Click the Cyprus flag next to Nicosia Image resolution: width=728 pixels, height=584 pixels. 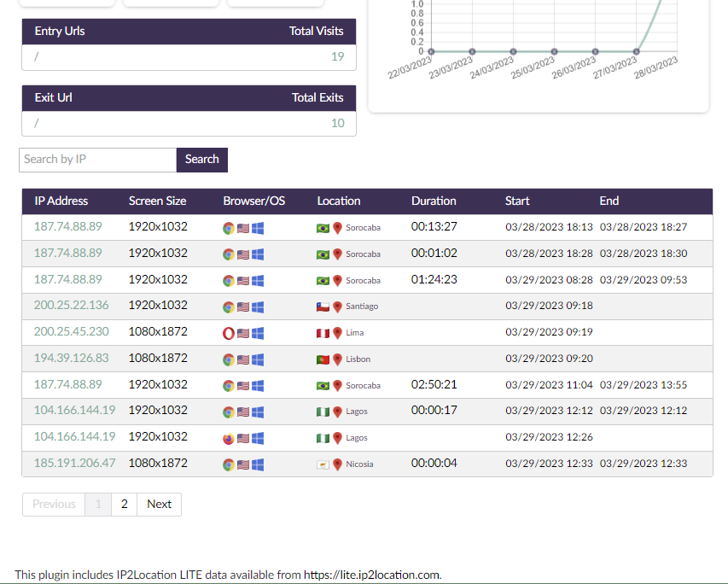[323, 464]
